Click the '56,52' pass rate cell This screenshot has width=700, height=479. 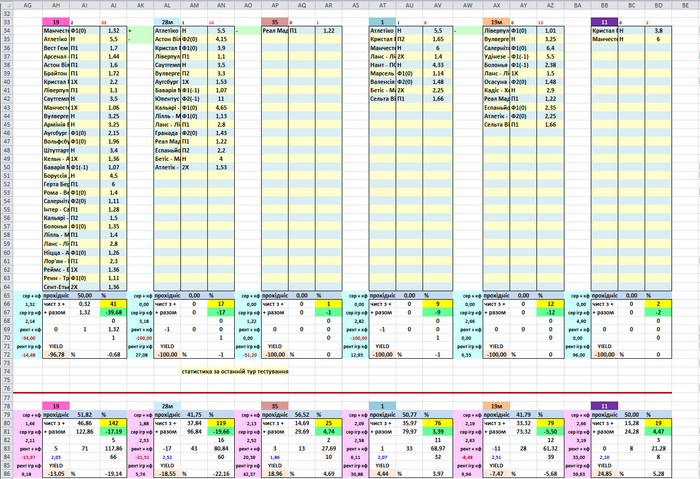302,414
